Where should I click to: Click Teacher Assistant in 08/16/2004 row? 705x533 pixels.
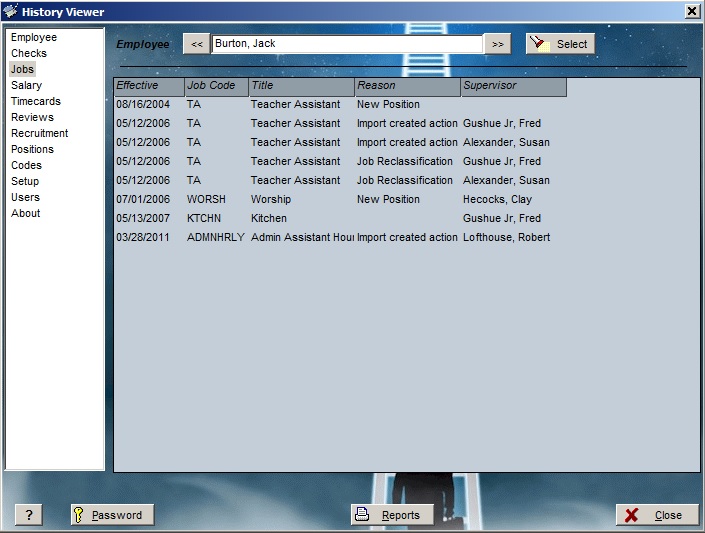(x=295, y=104)
